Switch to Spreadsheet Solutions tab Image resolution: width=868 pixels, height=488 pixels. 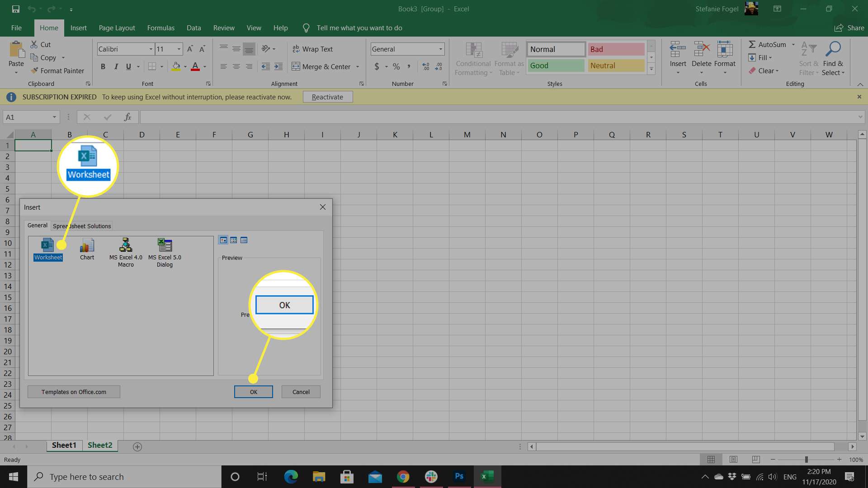pyautogui.click(x=82, y=226)
